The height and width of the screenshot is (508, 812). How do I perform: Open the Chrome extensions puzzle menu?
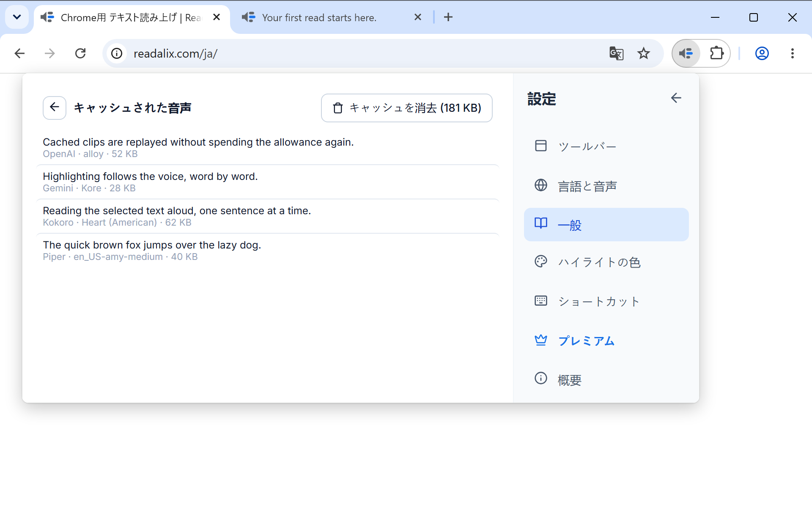[716, 53]
